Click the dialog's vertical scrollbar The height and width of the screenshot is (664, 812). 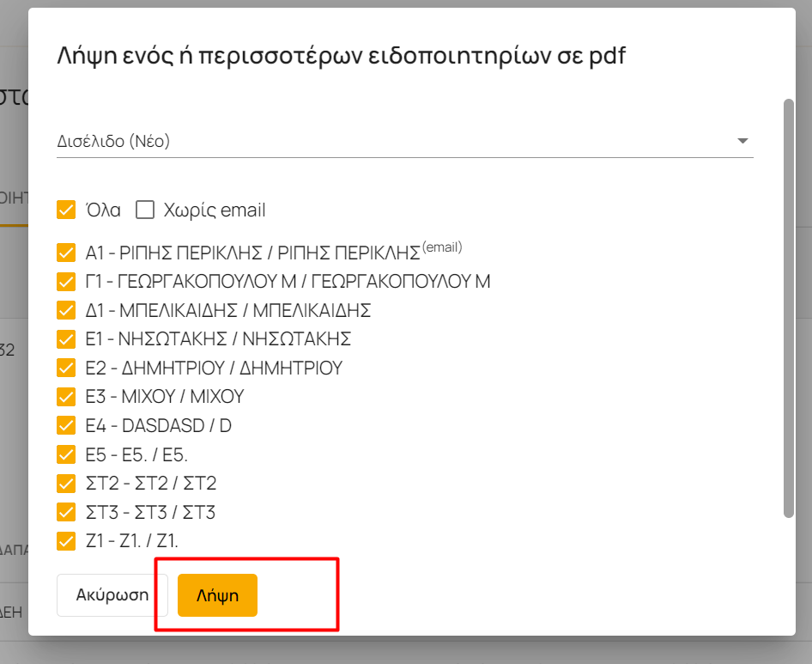tap(788, 308)
